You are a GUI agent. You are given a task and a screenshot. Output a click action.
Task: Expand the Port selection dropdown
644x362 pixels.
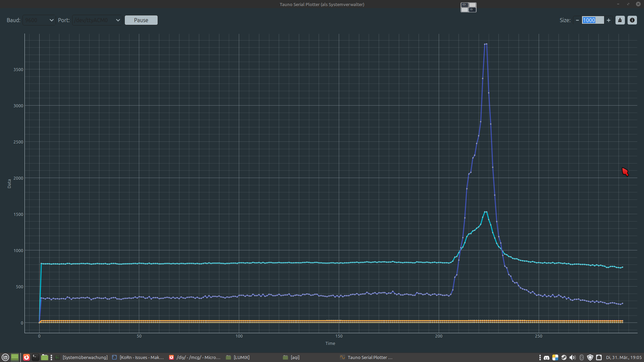pyautogui.click(x=97, y=20)
